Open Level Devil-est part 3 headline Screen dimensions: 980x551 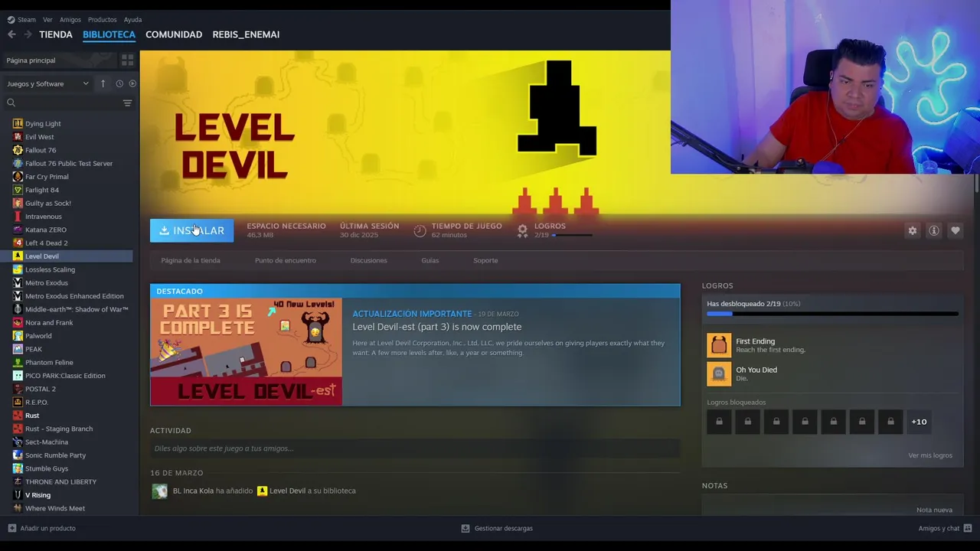pos(436,327)
